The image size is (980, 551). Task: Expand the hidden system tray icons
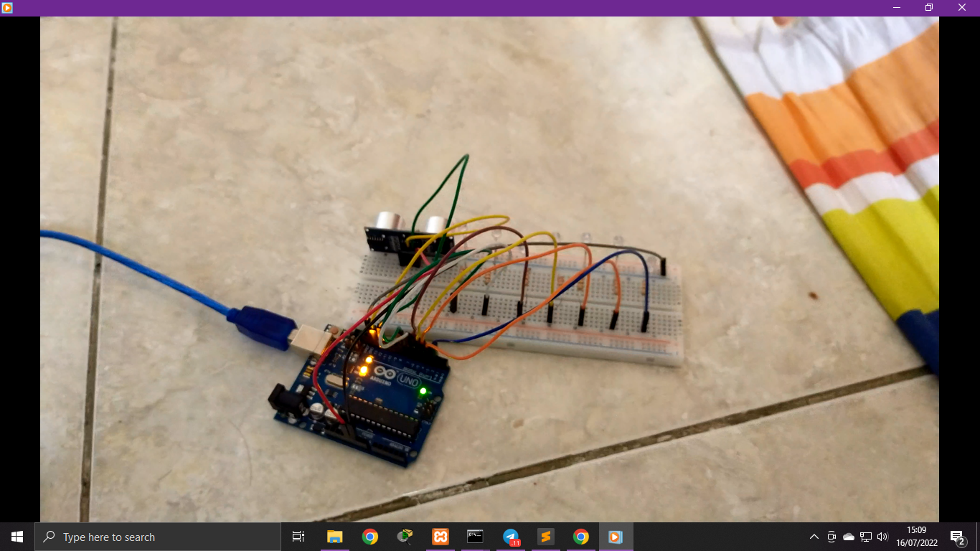(814, 537)
